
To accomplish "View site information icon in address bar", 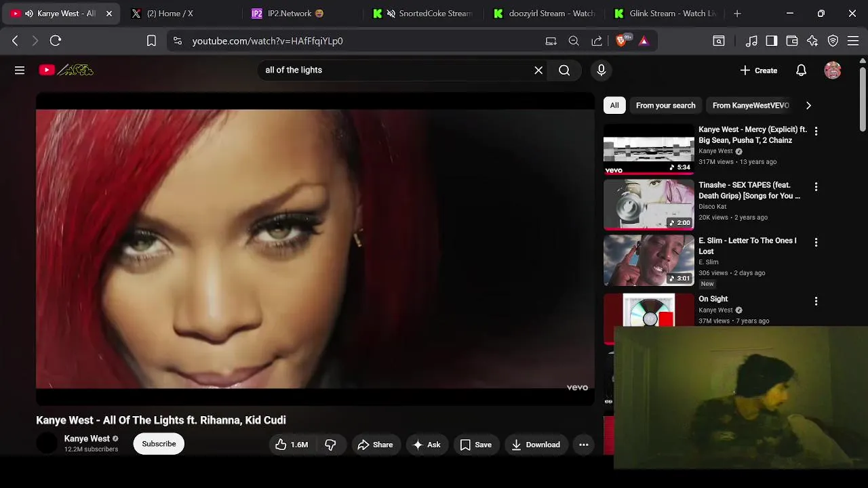I will tap(178, 41).
